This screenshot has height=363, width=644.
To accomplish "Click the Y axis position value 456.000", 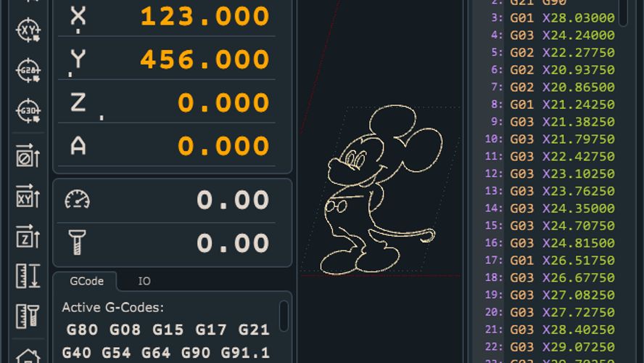I will coord(205,60).
